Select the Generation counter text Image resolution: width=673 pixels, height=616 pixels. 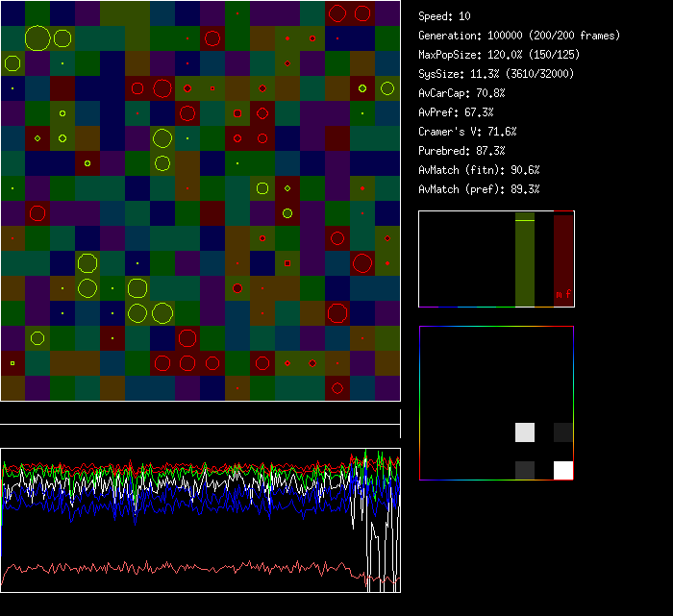(519, 36)
